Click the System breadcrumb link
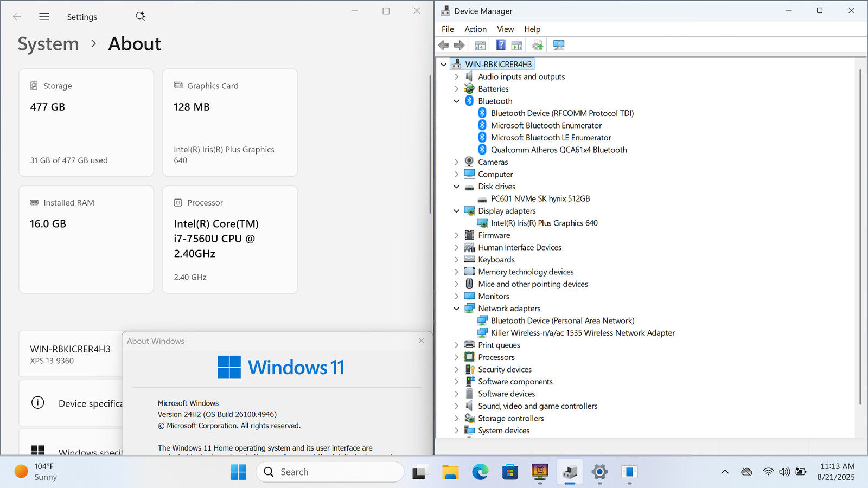 point(48,44)
